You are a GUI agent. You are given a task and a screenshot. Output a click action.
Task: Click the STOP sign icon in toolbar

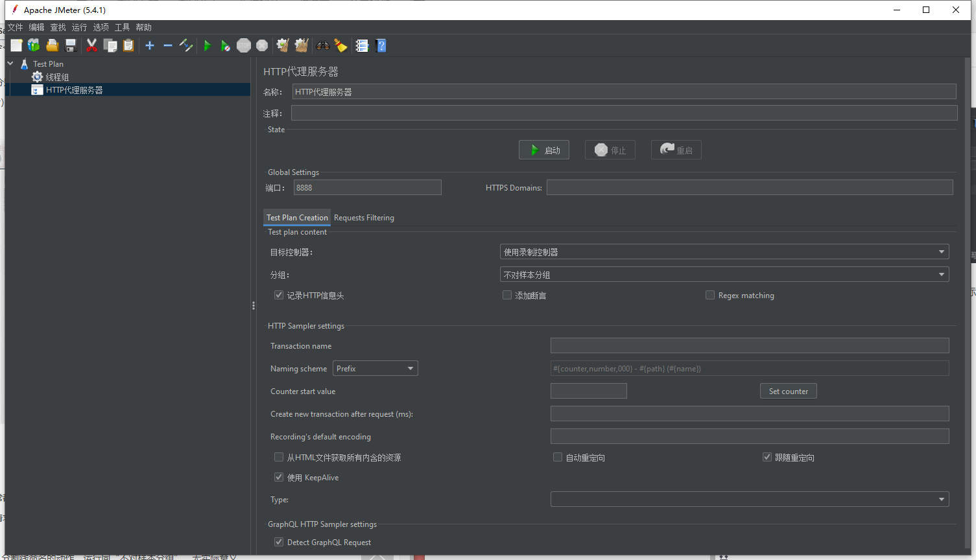coord(244,45)
